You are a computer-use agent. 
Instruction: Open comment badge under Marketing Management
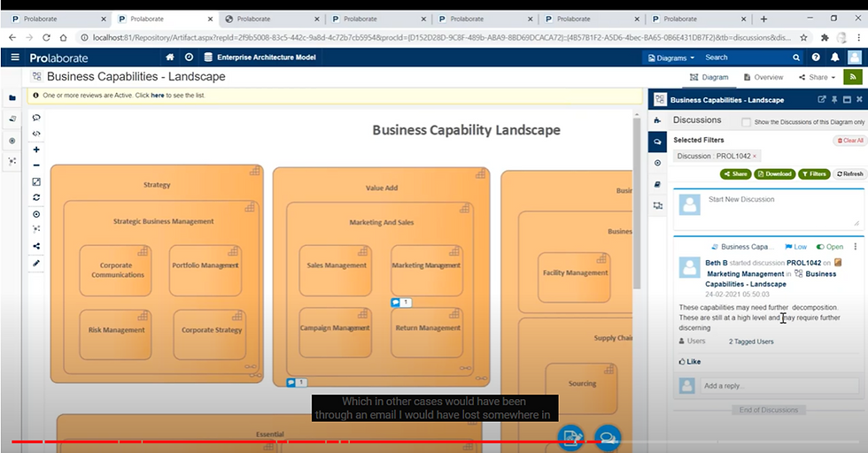tap(401, 303)
